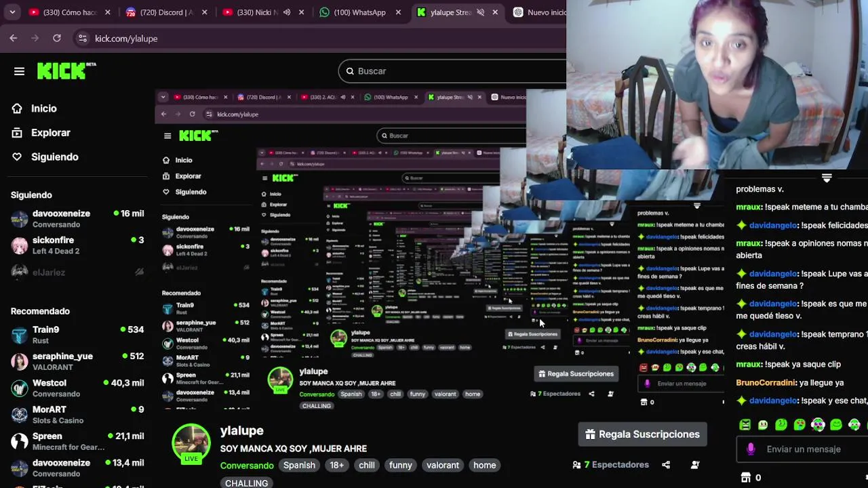Switch to the Nuevo inicio tab

click(x=539, y=12)
